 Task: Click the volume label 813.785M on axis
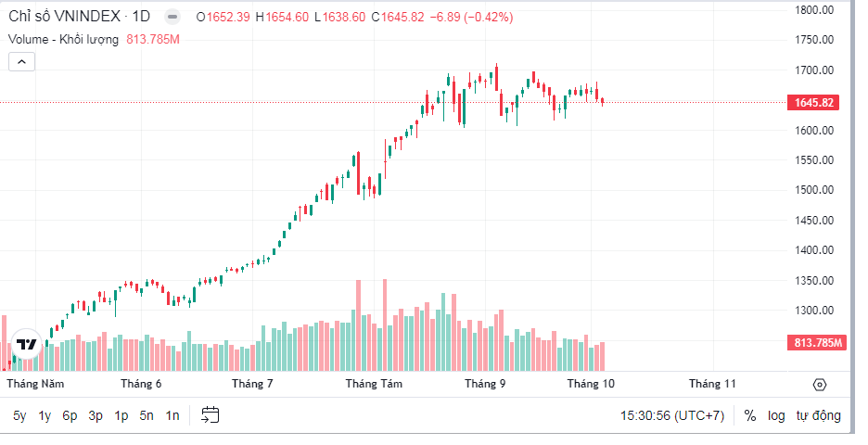click(x=817, y=343)
